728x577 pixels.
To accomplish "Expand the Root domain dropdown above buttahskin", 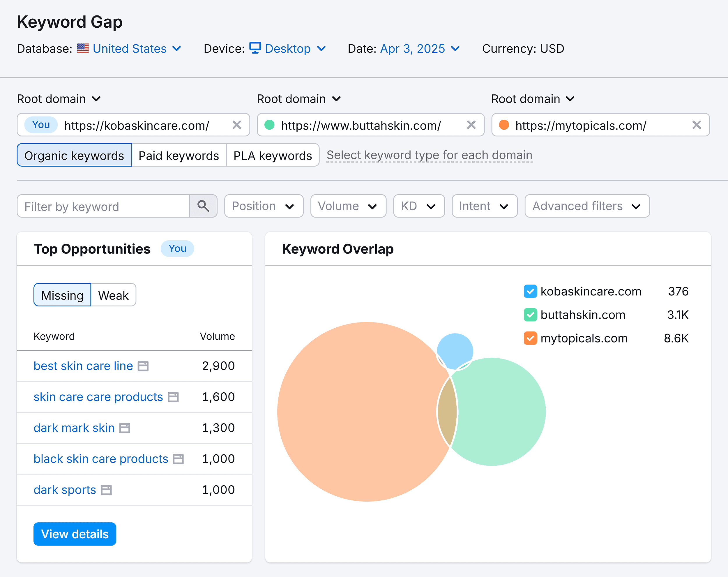I will coord(299,99).
